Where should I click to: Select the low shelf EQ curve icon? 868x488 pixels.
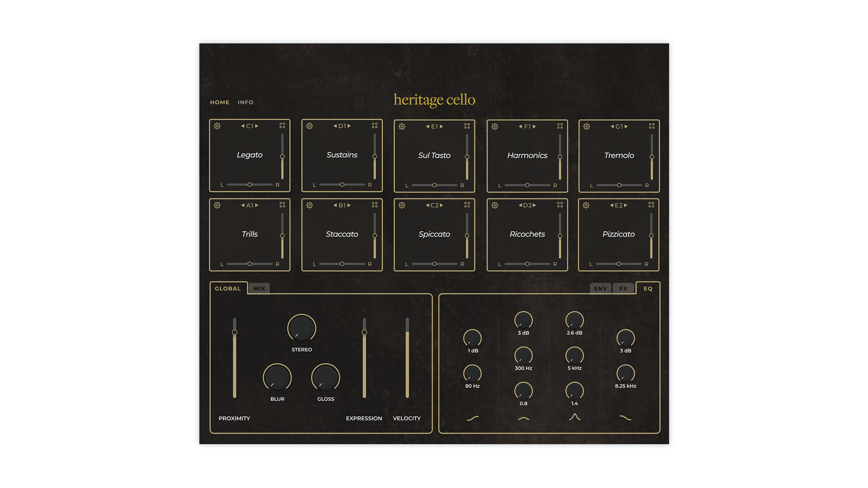coord(472,418)
